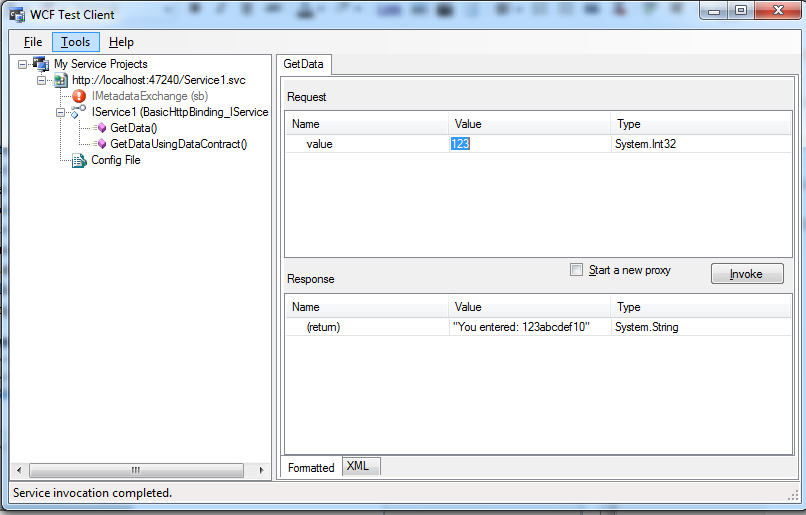Click the Request grid Value column header
This screenshot has height=515, width=806.
click(x=529, y=124)
